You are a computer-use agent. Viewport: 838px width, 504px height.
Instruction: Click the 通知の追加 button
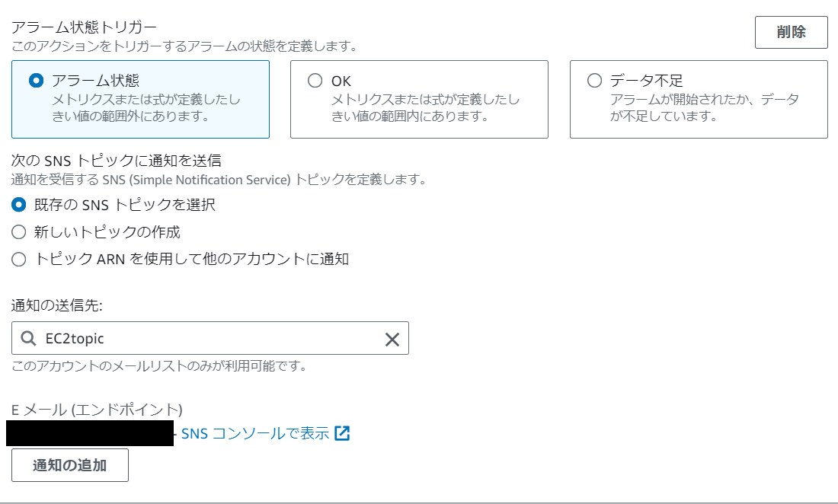click(x=70, y=465)
